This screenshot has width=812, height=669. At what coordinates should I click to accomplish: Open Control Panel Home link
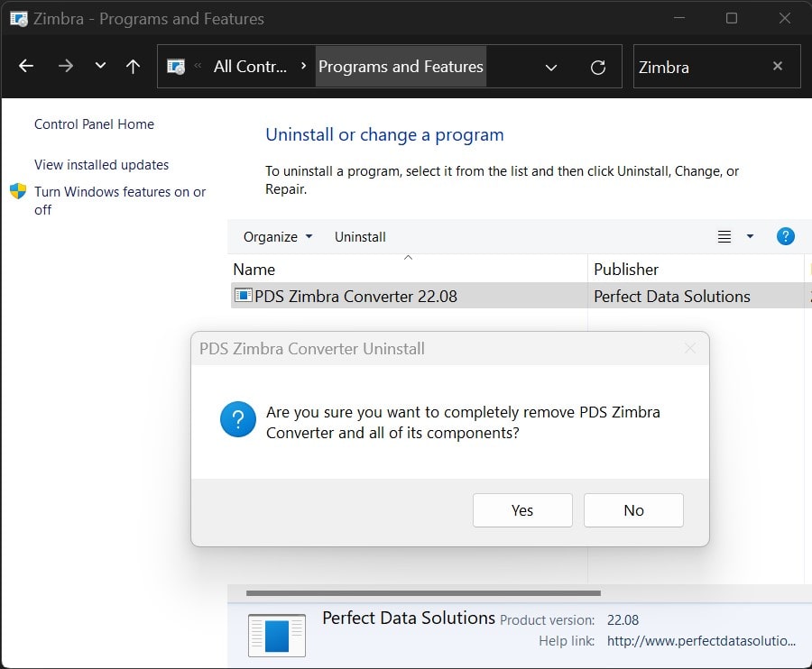(94, 124)
